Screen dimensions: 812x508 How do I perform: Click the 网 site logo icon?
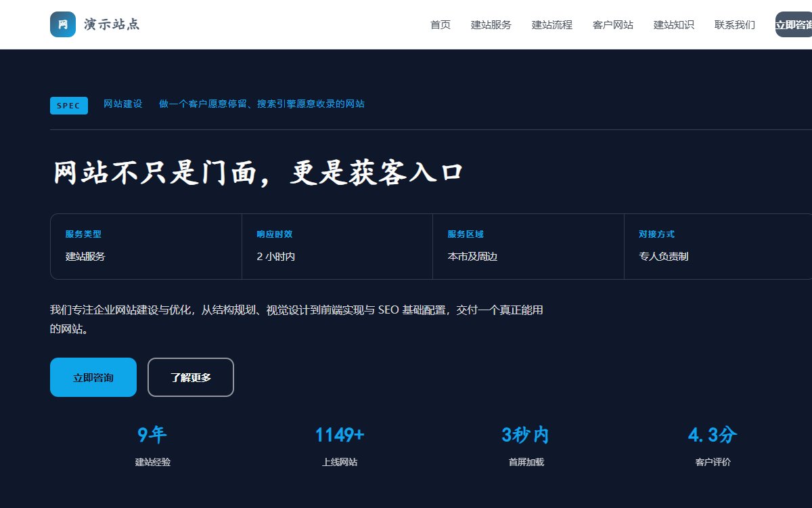pos(63,24)
